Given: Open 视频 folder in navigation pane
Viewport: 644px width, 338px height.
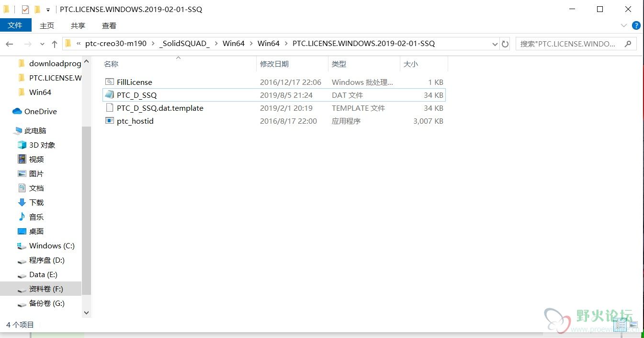Looking at the screenshot, I should coord(36,159).
